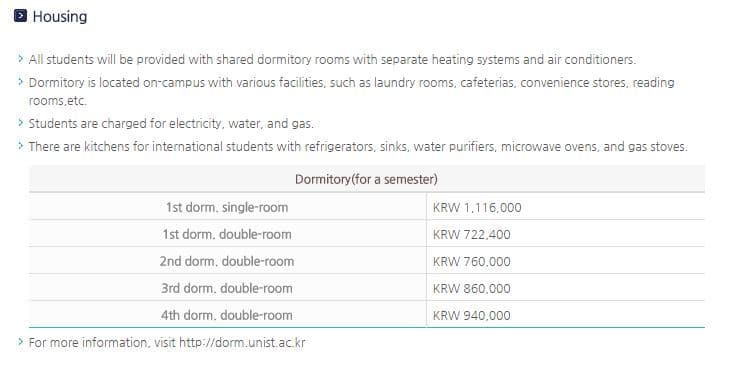Click bullet arrow before 'All students will be provided'
733x367 pixels.
[21, 58]
